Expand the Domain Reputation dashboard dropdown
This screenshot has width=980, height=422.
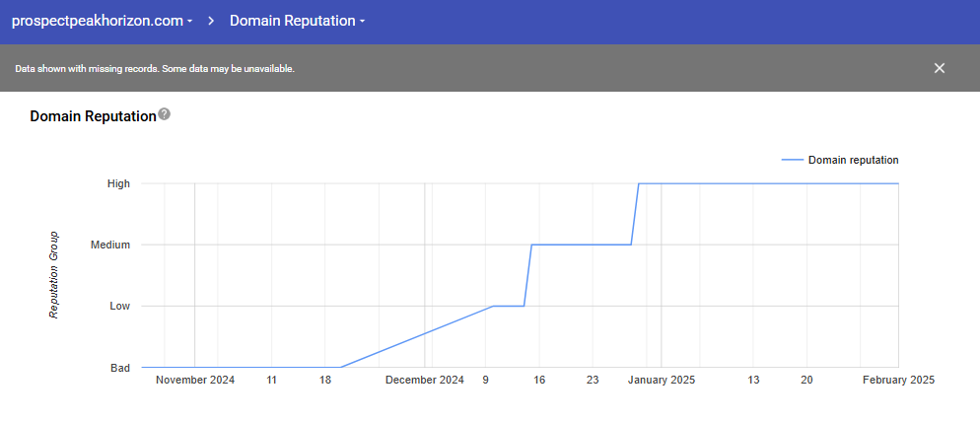[297, 21]
